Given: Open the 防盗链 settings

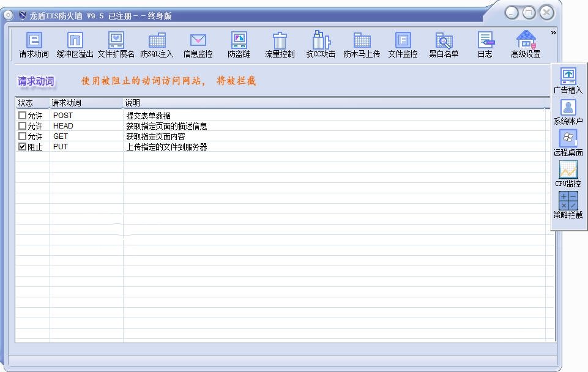Looking at the screenshot, I should click(239, 45).
